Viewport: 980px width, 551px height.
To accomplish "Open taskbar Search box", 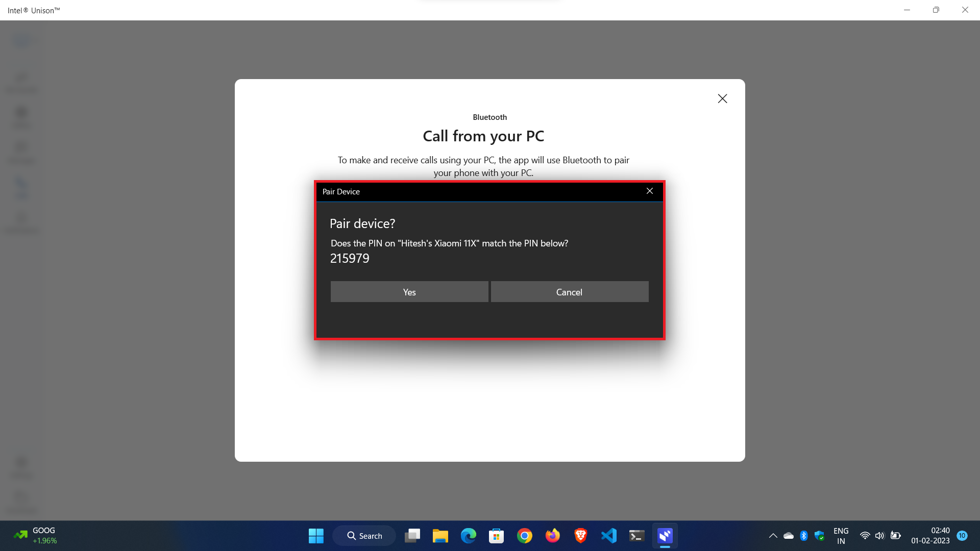I will [364, 536].
